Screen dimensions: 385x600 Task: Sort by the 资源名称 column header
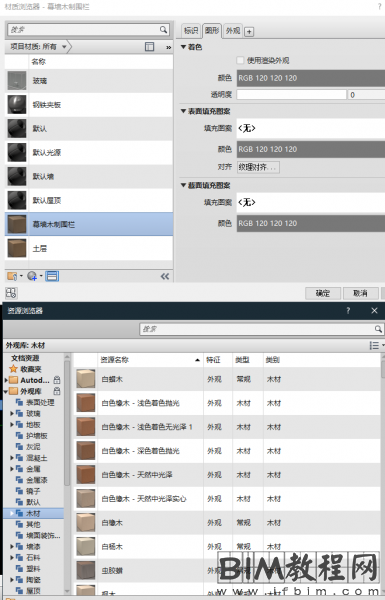pyautogui.click(x=150, y=360)
